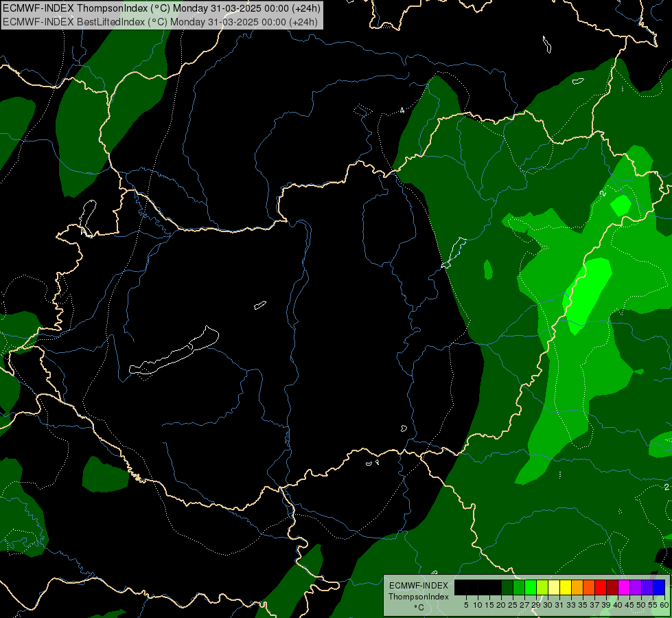Viewport: 672px width, 618px height.
Task: Choose the blue 55–60 legend swatch
Action: [659, 587]
